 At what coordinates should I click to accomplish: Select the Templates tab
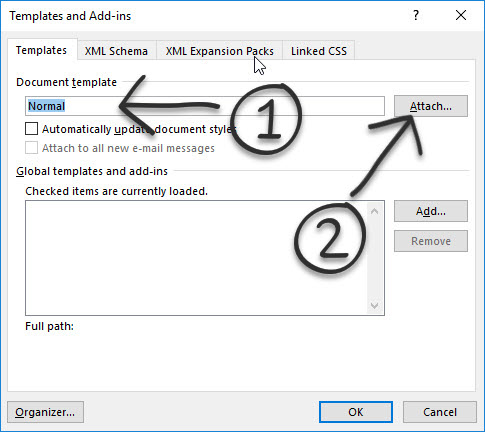click(x=41, y=50)
